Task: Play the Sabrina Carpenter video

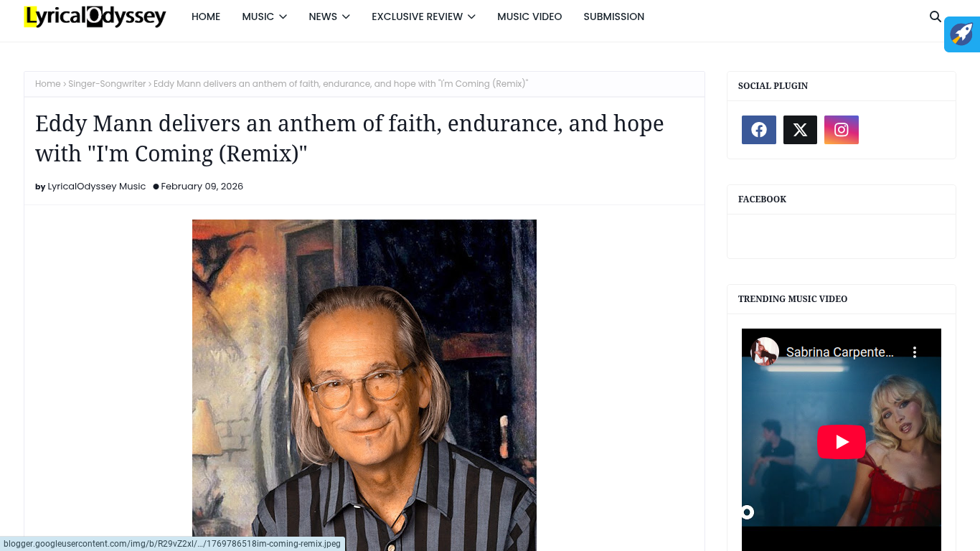Action: pyautogui.click(x=842, y=441)
